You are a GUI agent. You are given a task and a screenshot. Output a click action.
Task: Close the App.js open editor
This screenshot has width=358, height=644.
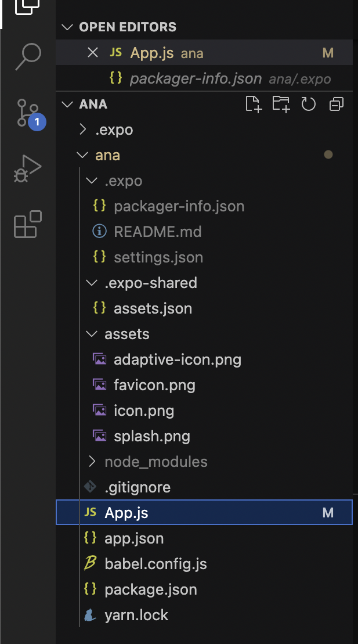[93, 53]
